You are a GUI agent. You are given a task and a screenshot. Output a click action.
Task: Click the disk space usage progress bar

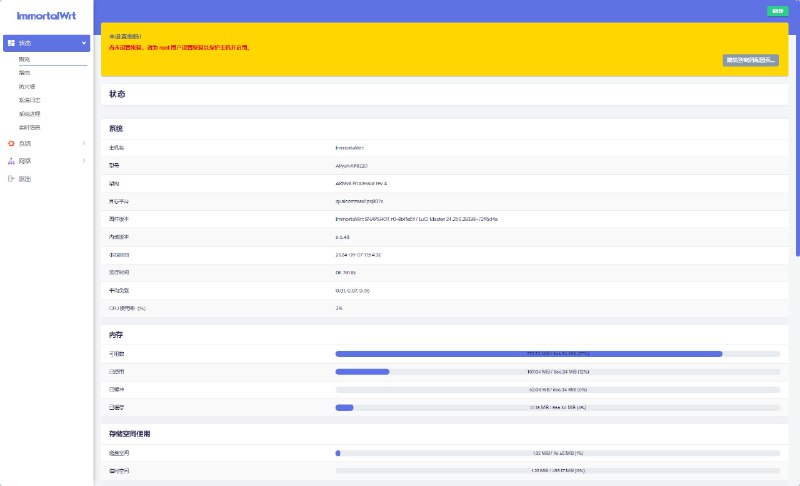point(557,453)
